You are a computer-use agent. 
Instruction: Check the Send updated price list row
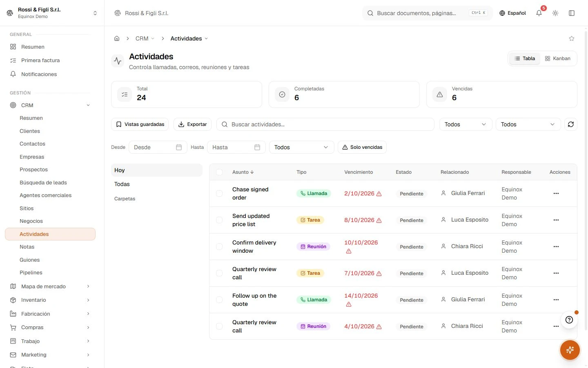pyautogui.click(x=219, y=220)
